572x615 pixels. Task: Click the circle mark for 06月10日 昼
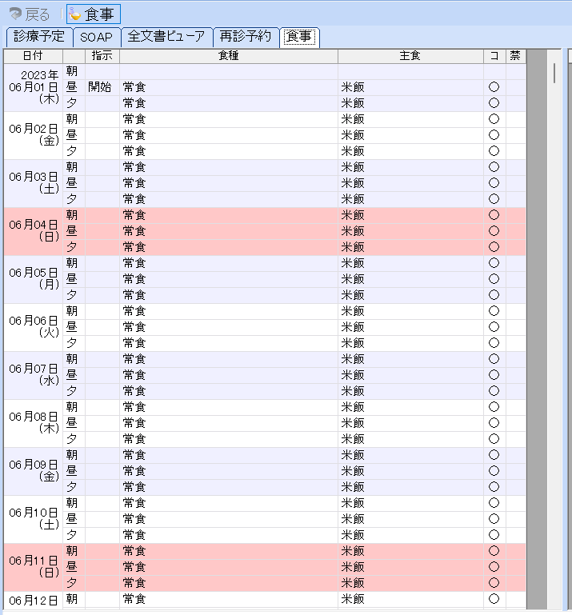click(x=494, y=519)
